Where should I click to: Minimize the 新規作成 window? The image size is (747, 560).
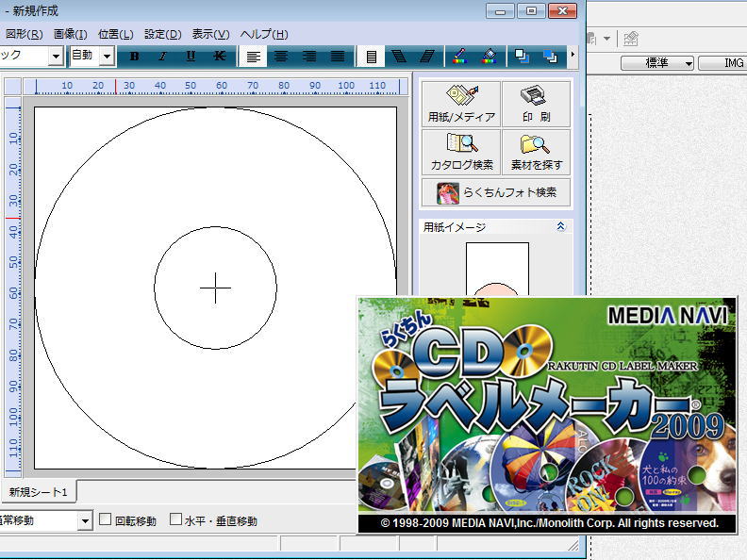[x=500, y=11]
